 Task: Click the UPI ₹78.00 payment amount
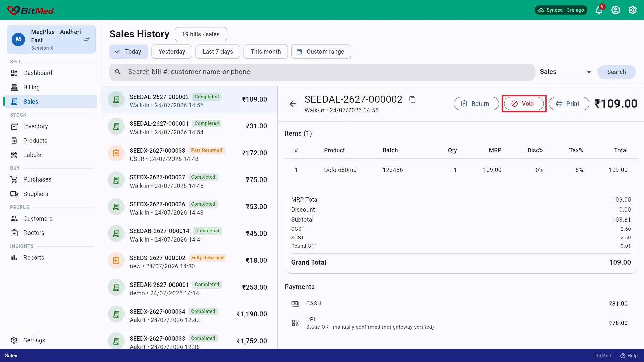[x=618, y=323]
